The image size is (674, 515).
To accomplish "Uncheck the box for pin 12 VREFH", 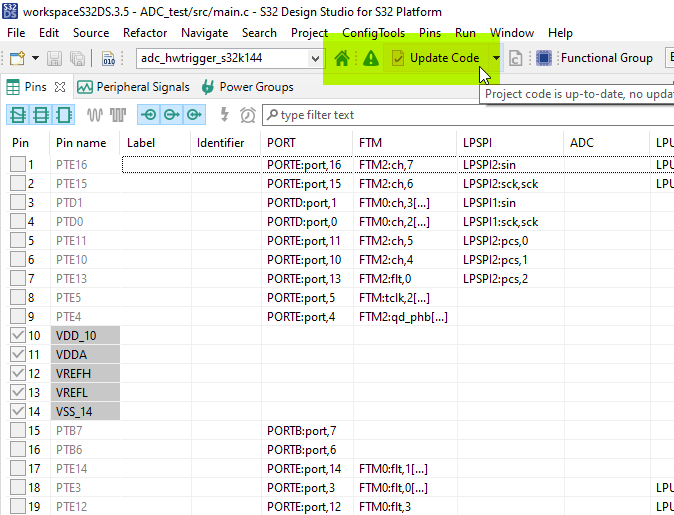I will tap(18, 373).
